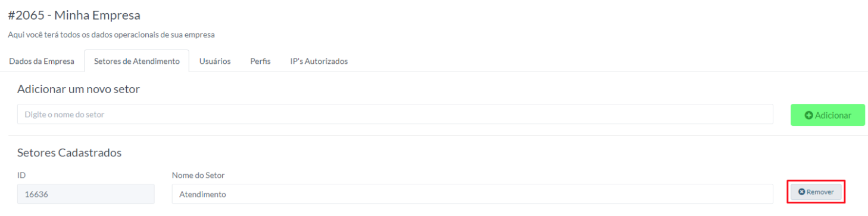This screenshot has height=216, width=868.
Task: Remove the Atendimento sector
Action: tap(816, 192)
